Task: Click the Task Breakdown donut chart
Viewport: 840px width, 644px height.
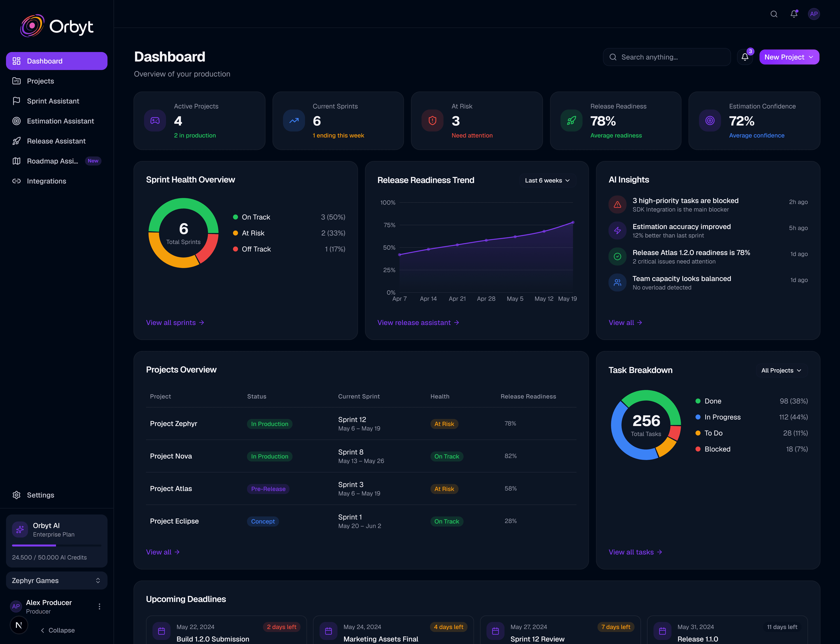Action: tap(646, 425)
